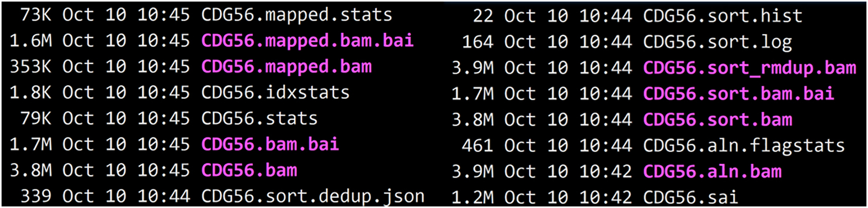Select the CDG56.sai file name

click(690, 197)
